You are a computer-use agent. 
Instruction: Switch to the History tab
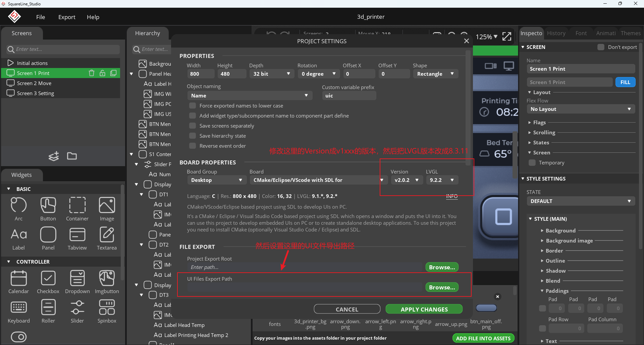tap(556, 33)
